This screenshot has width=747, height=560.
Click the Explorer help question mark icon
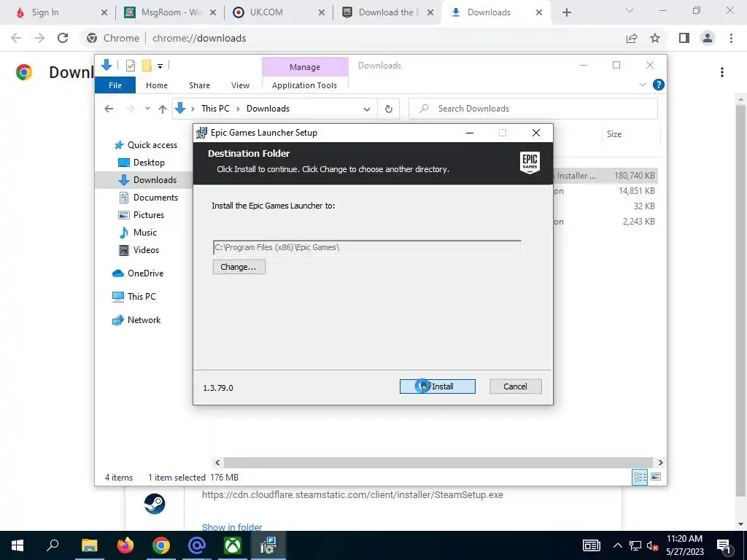(x=659, y=85)
